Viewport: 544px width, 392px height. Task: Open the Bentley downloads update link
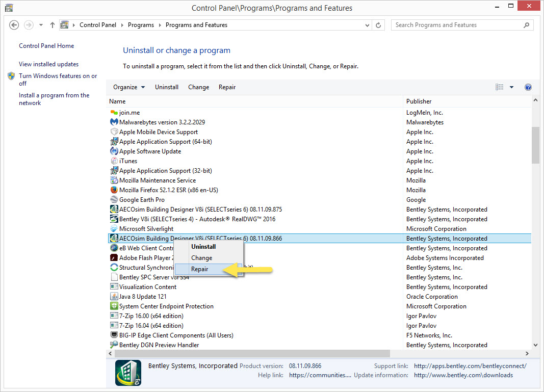[463, 375]
